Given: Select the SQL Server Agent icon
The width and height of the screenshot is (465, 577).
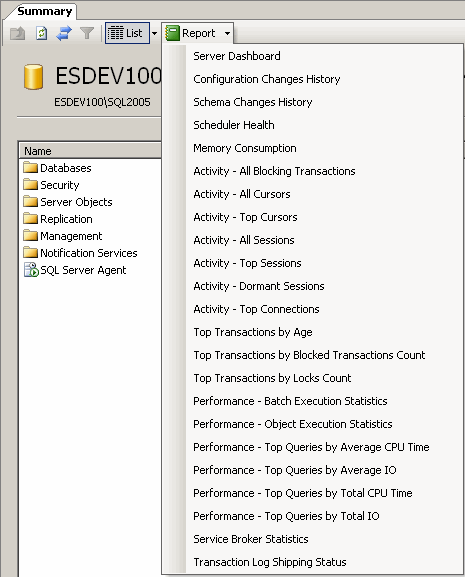Looking at the screenshot, I should pos(31,270).
